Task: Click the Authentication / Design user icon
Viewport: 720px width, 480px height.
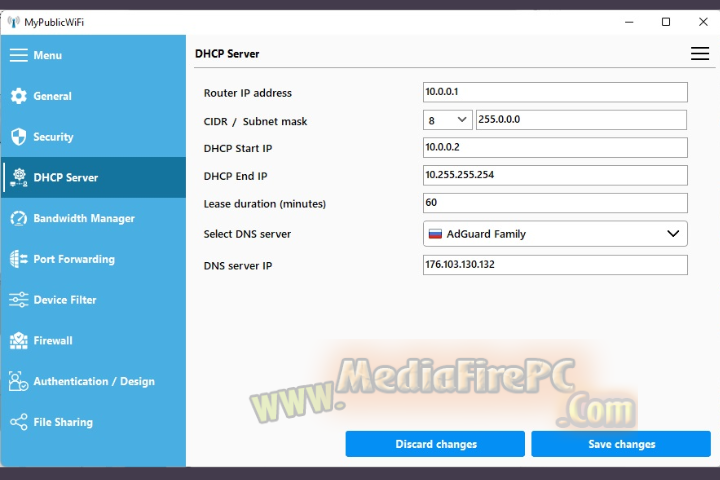Action: coord(19,381)
